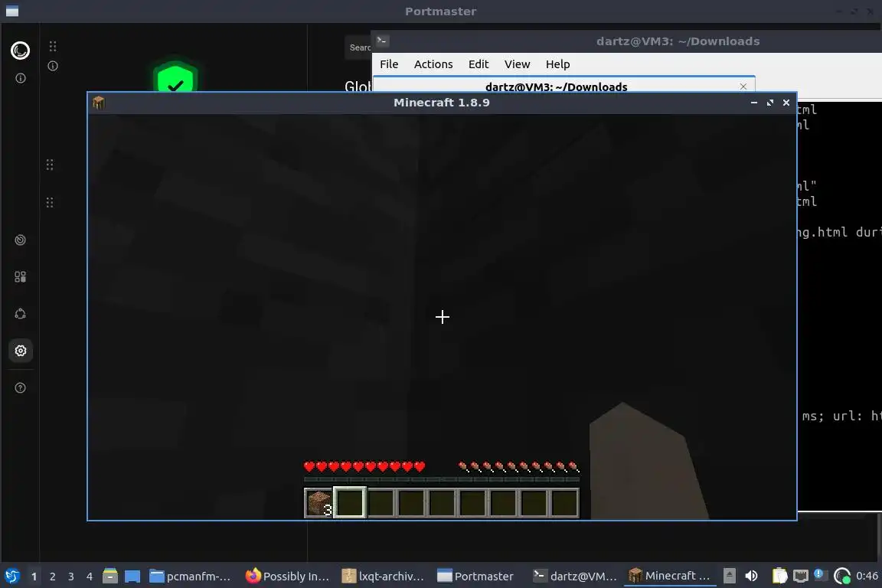This screenshot has width=882, height=588.
Task: Open the volume control tray icon
Action: tap(751, 576)
